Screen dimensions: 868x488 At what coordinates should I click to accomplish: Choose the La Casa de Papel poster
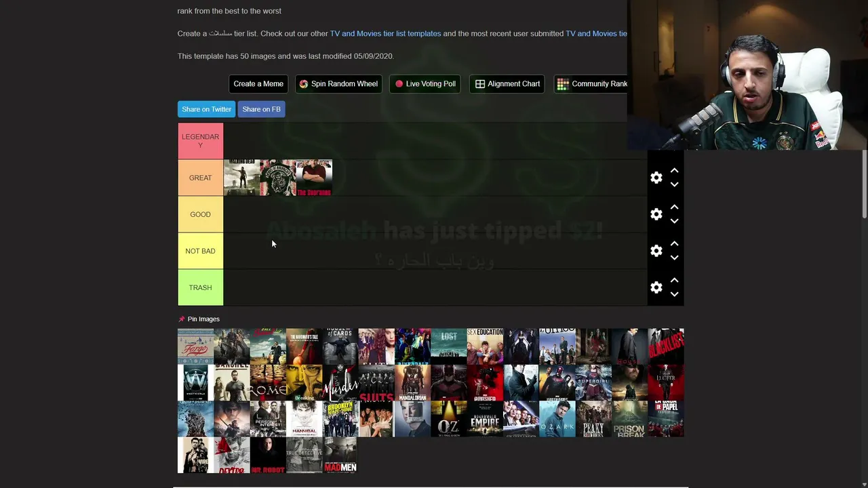(x=666, y=419)
